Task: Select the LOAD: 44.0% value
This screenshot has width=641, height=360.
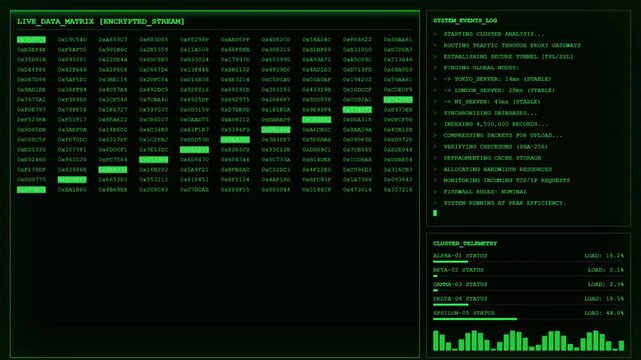Action: tap(604, 313)
